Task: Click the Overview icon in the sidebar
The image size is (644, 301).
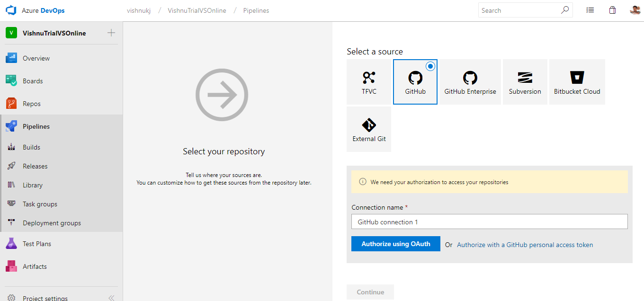Action: click(11, 58)
